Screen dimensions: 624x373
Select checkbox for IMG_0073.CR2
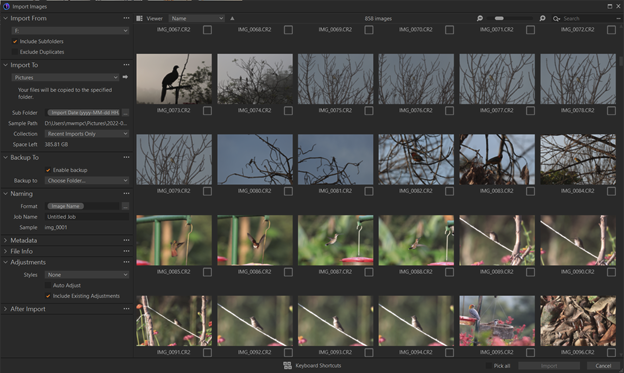tap(207, 111)
